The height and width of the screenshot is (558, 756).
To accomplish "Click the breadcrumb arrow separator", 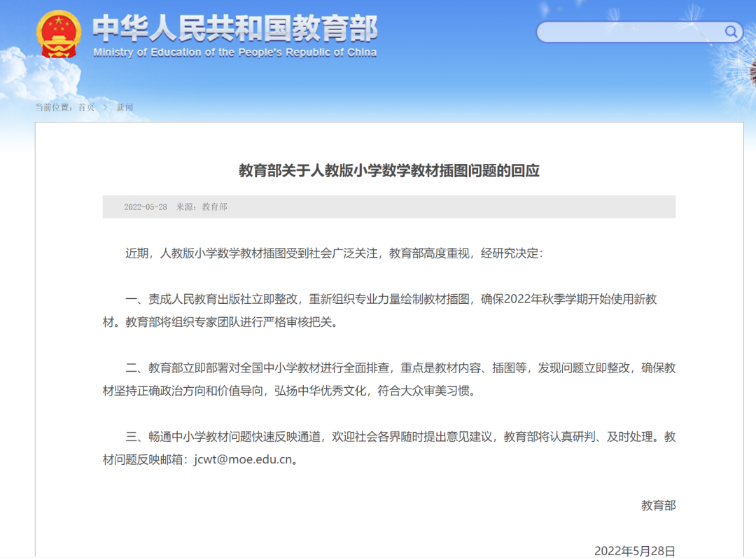I will tap(105, 107).
